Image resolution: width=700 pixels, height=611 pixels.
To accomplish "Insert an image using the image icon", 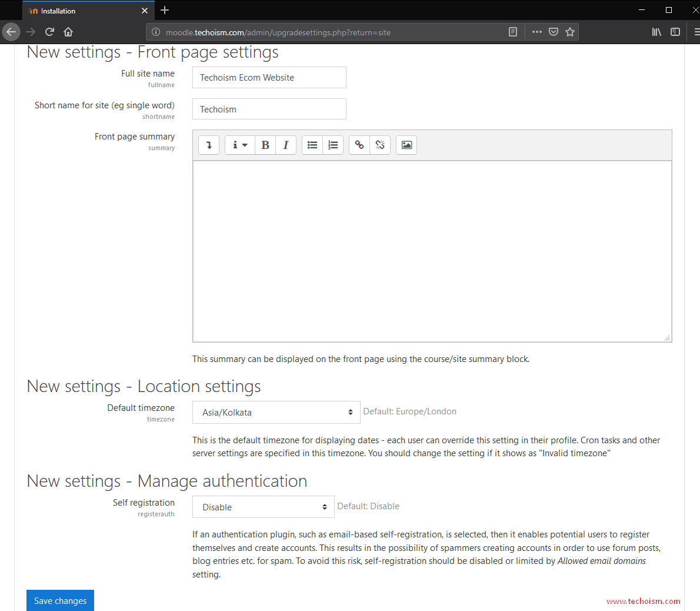I will click(x=406, y=145).
